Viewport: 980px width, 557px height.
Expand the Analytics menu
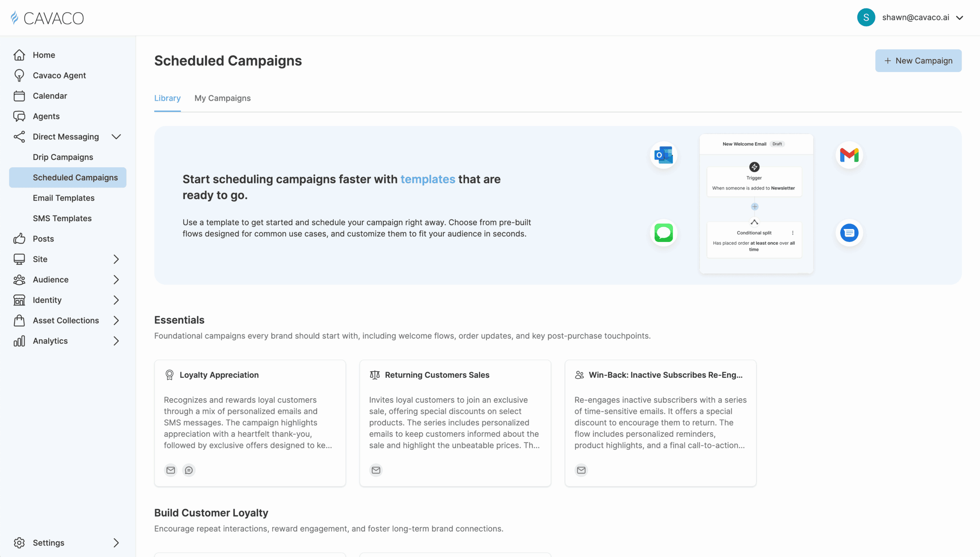116,341
